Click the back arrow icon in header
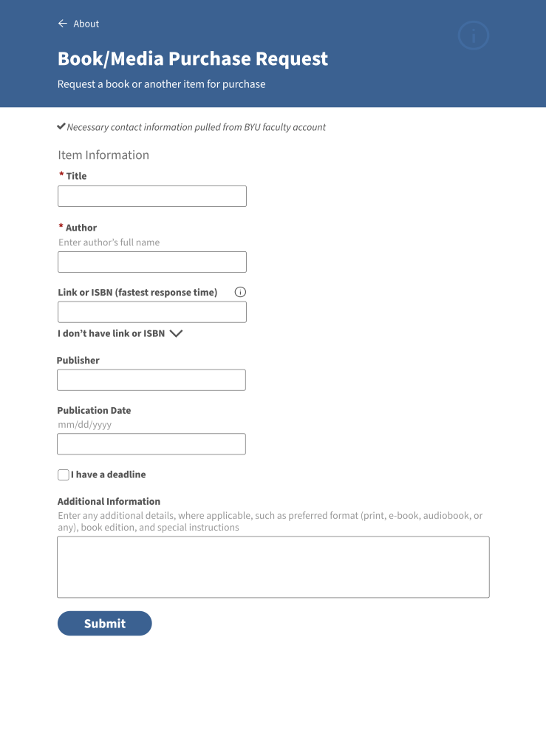Screen dimensions: 546x756 (x=62, y=24)
